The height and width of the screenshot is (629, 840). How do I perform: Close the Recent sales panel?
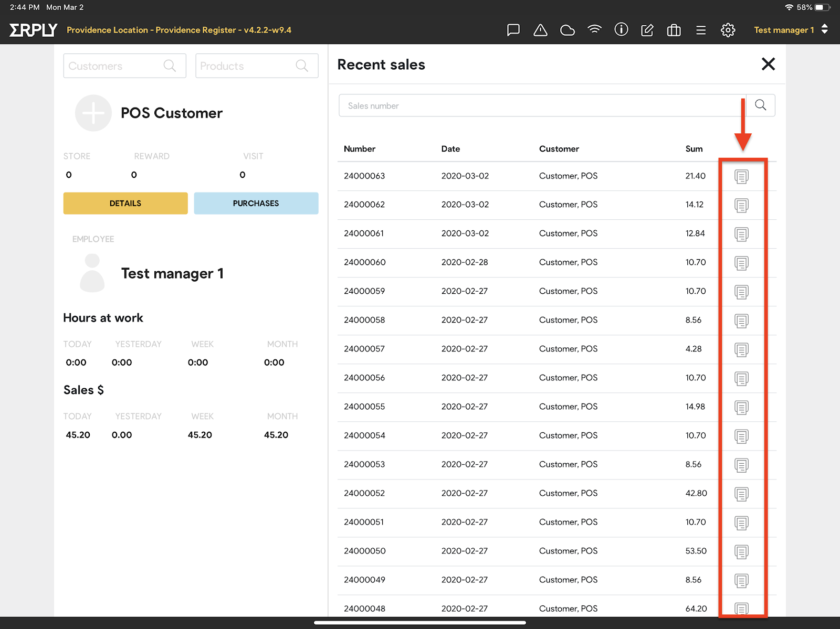[768, 64]
